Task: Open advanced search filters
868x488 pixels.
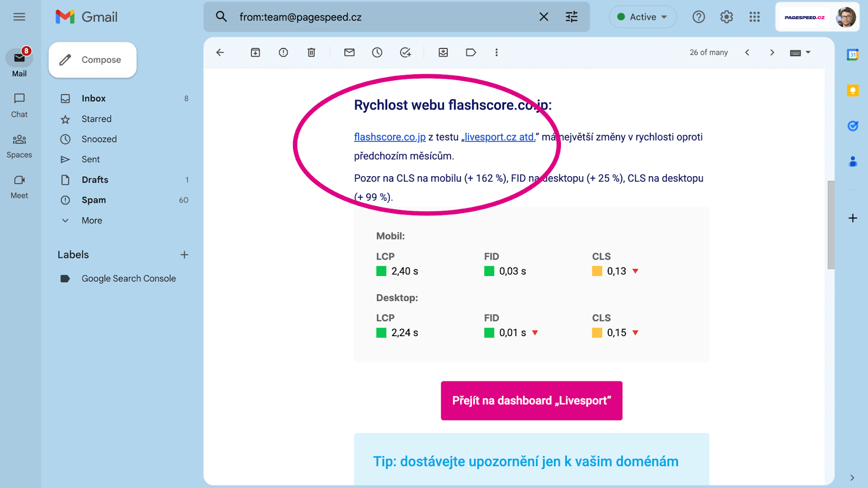Action: point(571,17)
